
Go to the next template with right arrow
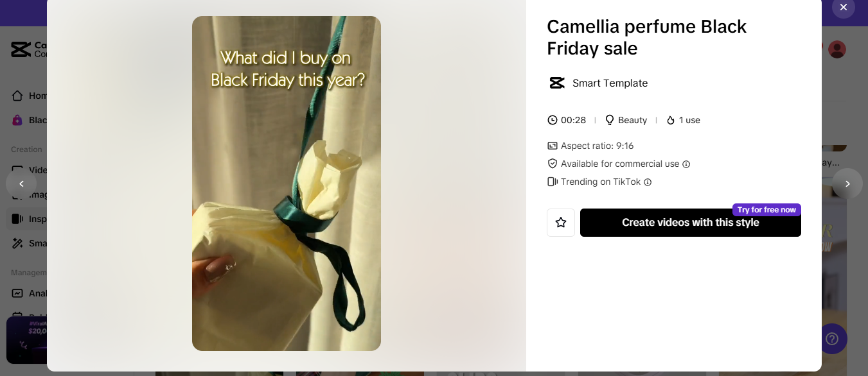pyautogui.click(x=847, y=184)
